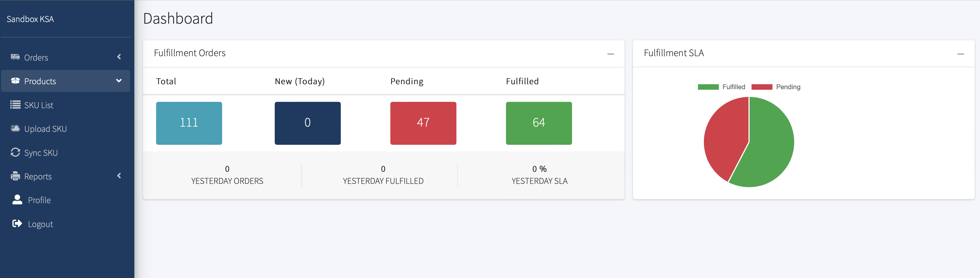Click the Products box icon
This screenshot has height=278, width=980.
[x=15, y=81]
